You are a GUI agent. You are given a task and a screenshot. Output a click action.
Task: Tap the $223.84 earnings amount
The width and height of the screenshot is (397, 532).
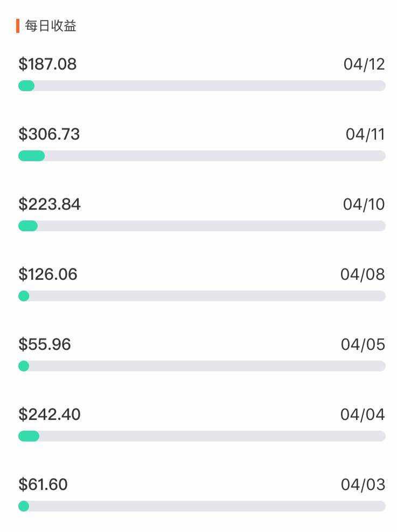click(x=50, y=204)
